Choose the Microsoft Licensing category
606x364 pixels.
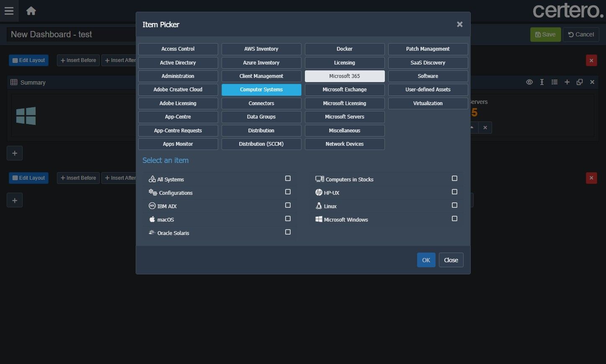click(x=345, y=103)
